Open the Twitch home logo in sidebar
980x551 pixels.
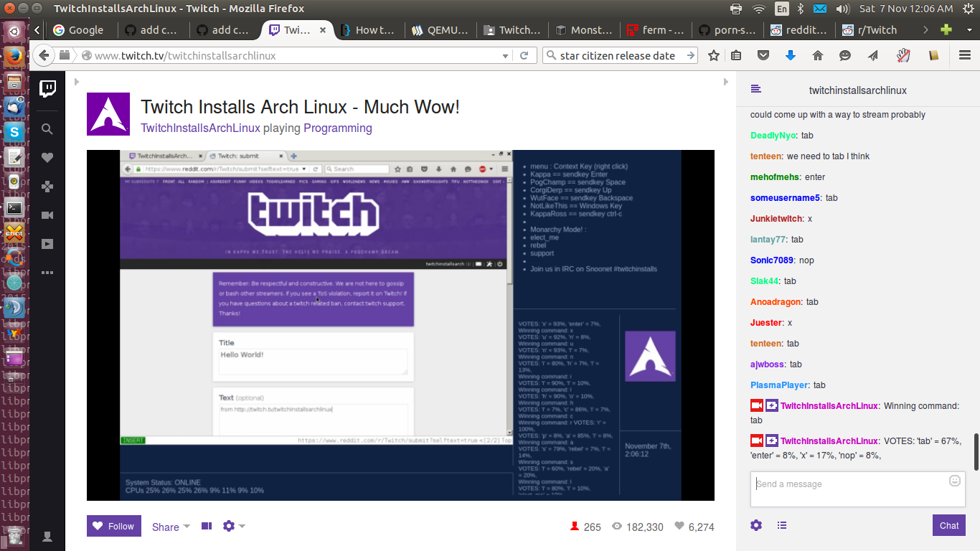tap(47, 88)
